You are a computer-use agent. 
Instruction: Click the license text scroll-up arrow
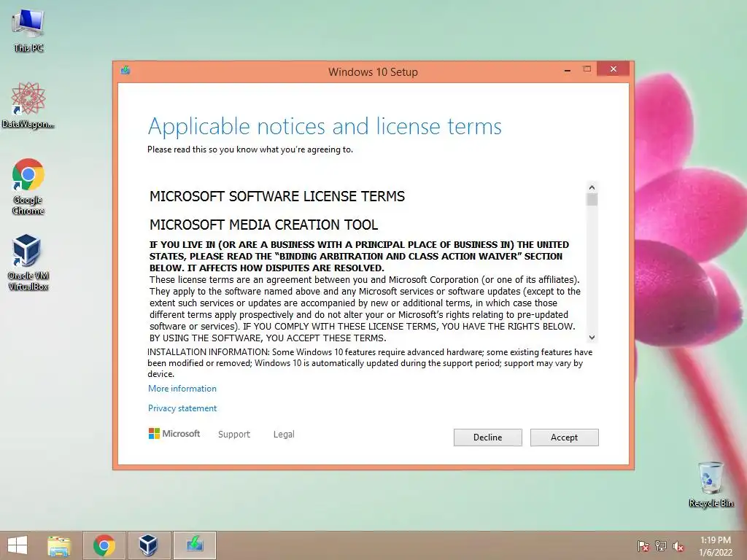point(592,187)
